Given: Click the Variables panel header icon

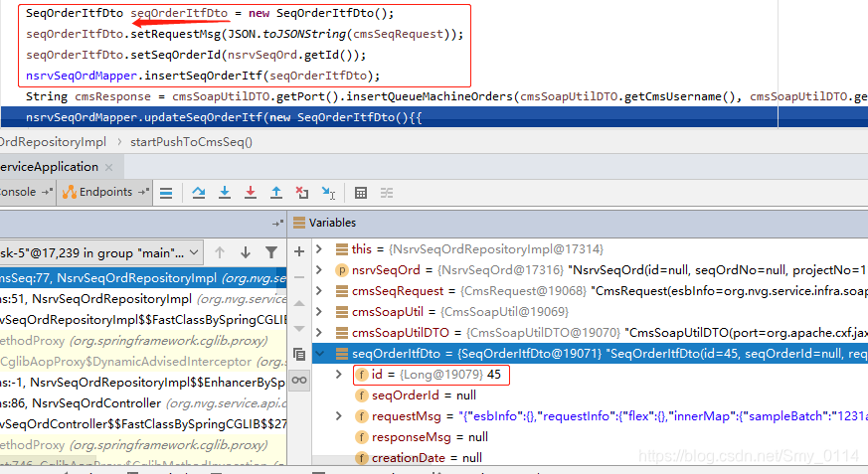Looking at the screenshot, I should [299, 223].
